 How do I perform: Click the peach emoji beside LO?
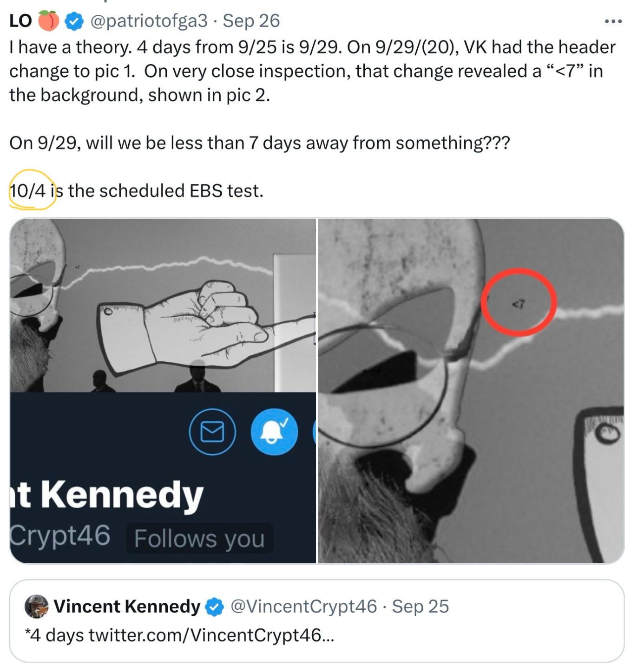(48, 21)
